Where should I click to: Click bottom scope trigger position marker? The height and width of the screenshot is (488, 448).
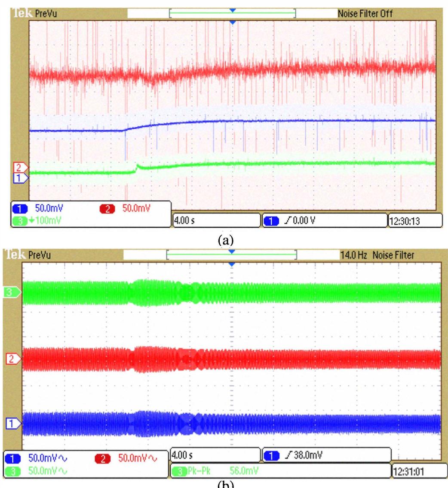tap(231, 264)
